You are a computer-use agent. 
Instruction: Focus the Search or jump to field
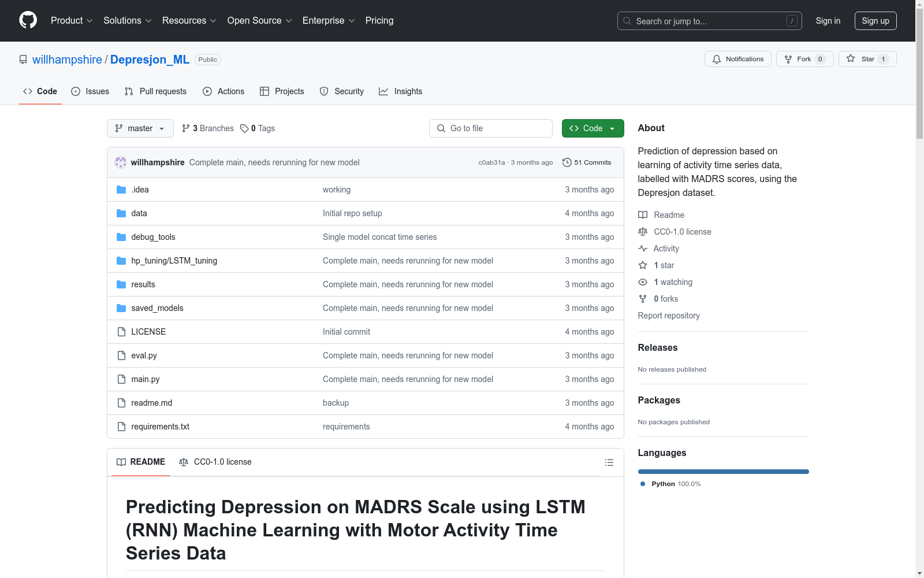point(710,21)
